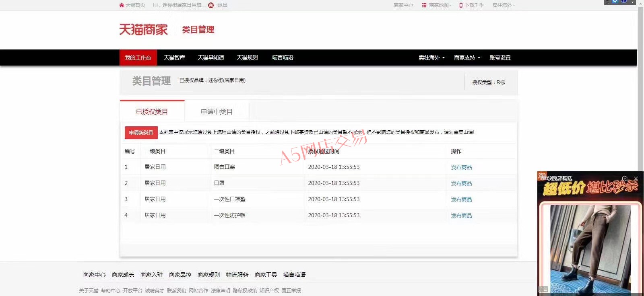Click the 二级类目 column header

coord(224,151)
